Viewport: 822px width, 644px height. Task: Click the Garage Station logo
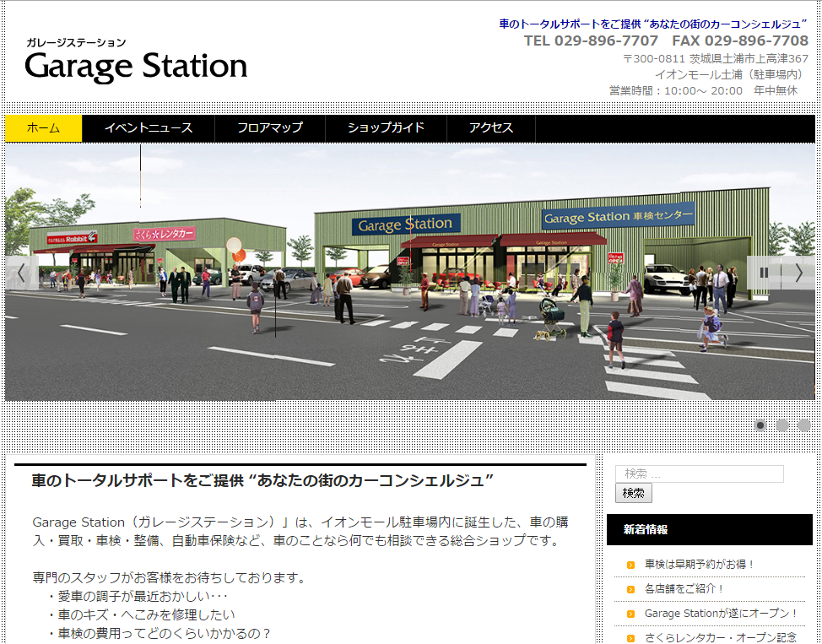pyautogui.click(x=136, y=60)
